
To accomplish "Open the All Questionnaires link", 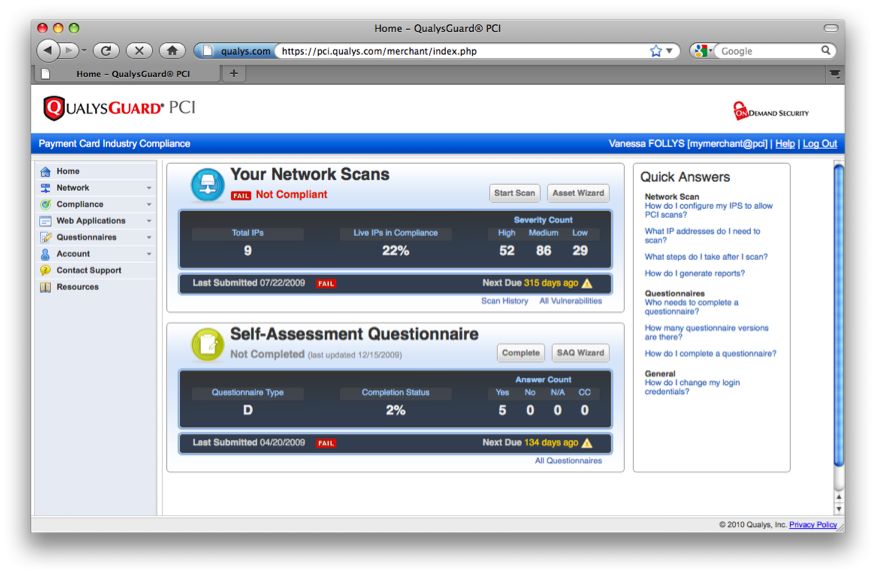I will click(568, 460).
